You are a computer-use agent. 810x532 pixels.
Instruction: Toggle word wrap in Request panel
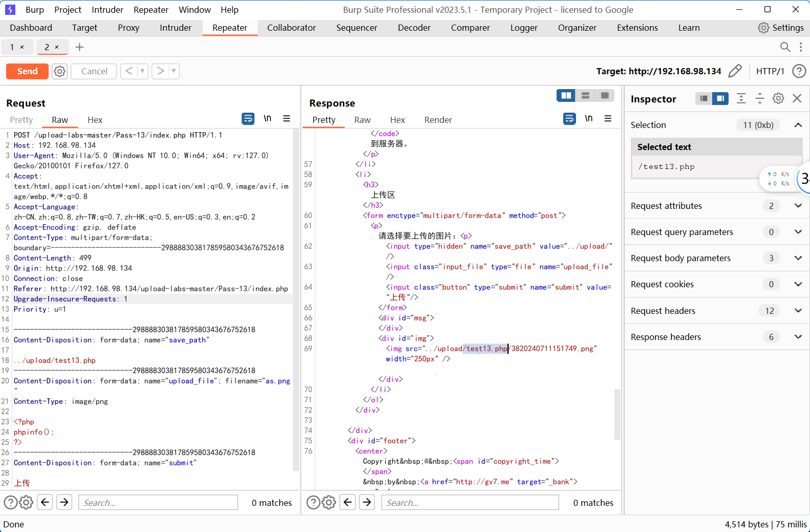[x=248, y=119]
